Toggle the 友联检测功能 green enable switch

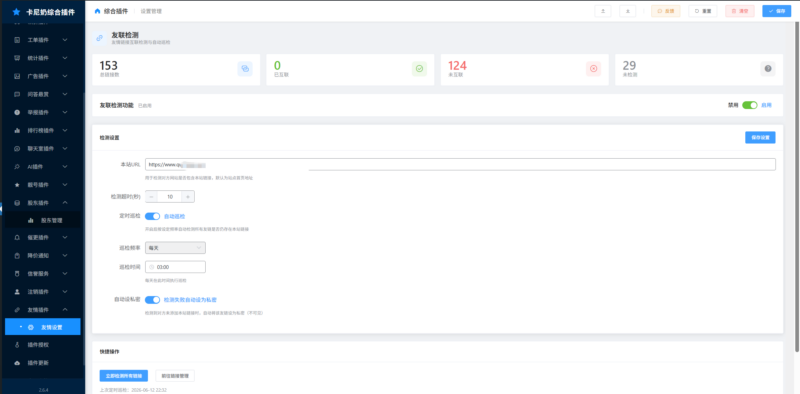point(749,105)
